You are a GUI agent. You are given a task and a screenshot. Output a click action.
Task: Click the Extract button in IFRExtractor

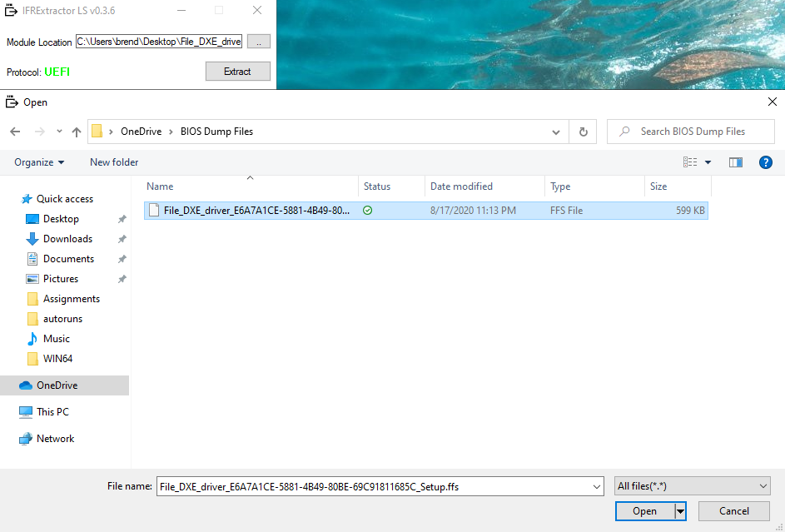[x=238, y=72]
